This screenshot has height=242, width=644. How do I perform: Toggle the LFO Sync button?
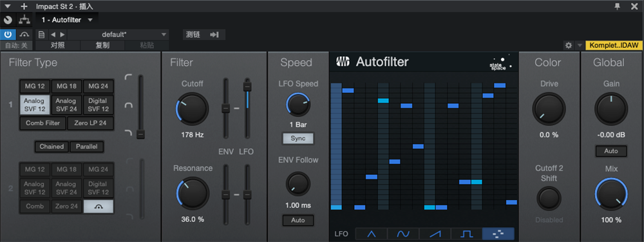[x=298, y=138]
